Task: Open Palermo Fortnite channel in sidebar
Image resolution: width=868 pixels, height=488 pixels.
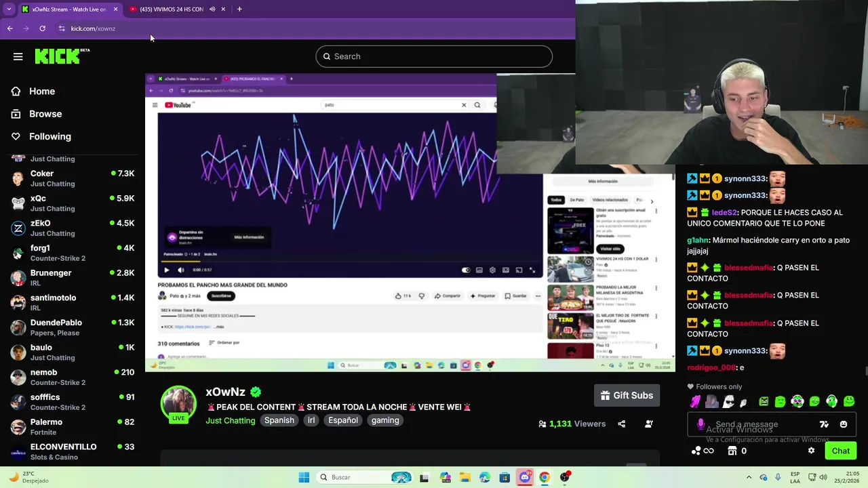Action: pyautogui.click(x=73, y=426)
